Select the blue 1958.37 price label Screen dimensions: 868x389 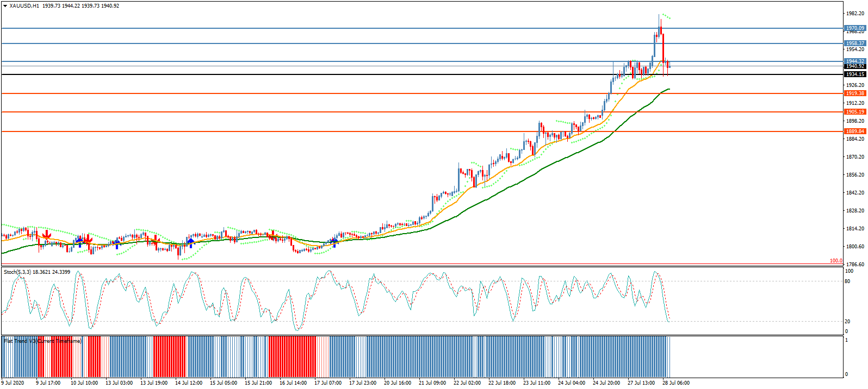click(854, 43)
